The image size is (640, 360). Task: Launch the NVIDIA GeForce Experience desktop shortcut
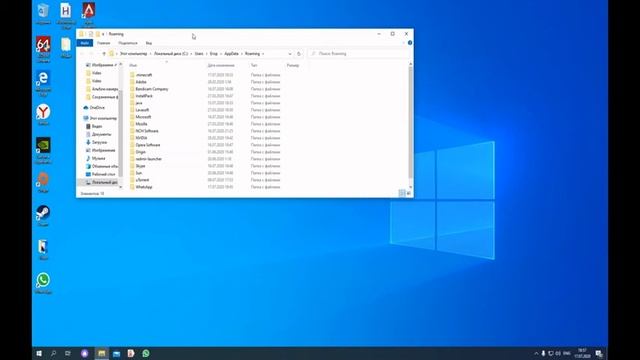(43, 151)
